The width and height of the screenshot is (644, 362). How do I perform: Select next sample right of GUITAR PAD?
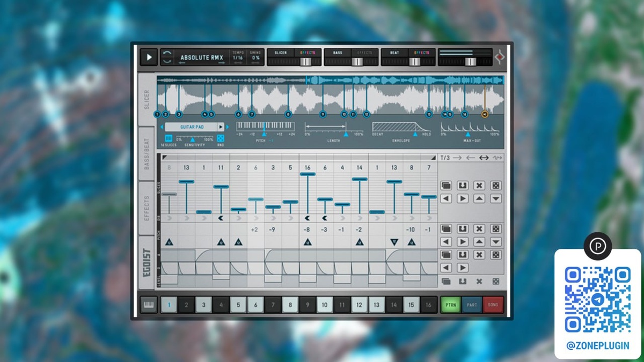(x=228, y=127)
